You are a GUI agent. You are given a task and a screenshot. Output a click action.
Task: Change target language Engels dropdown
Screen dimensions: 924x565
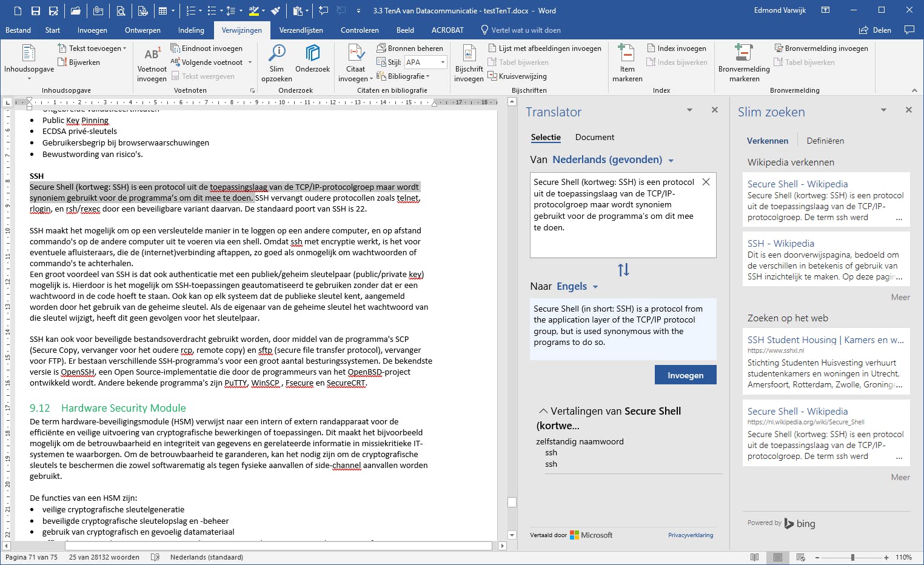[577, 287]
